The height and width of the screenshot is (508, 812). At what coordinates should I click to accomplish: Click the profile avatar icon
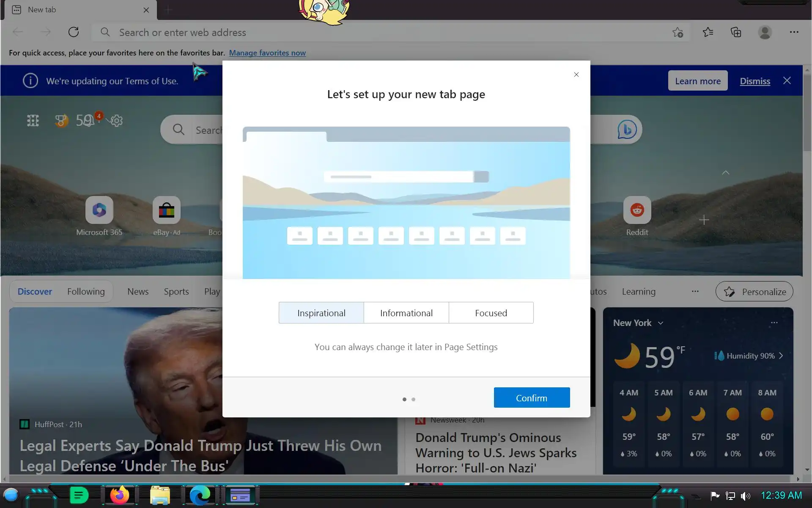(x=765, y=32)
